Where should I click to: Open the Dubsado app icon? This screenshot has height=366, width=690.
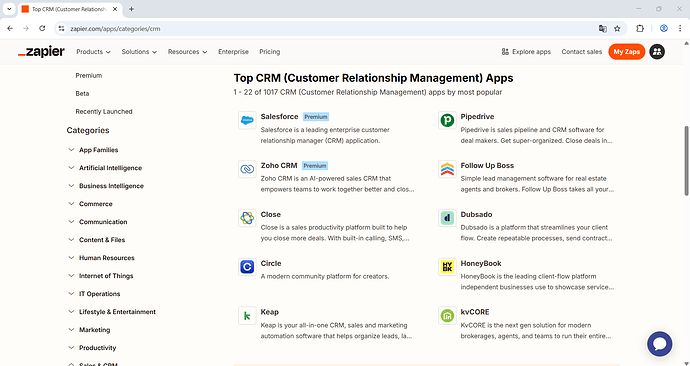447,218
